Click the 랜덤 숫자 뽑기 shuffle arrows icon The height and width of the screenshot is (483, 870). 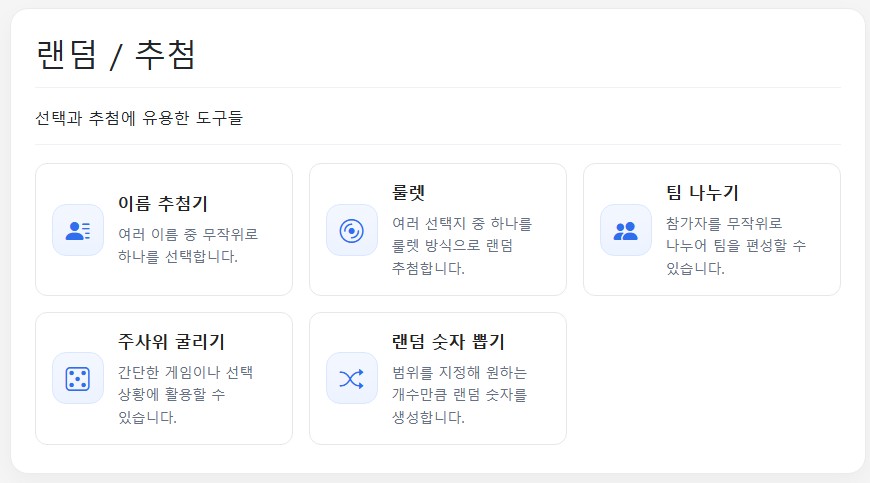click(352, 378)
